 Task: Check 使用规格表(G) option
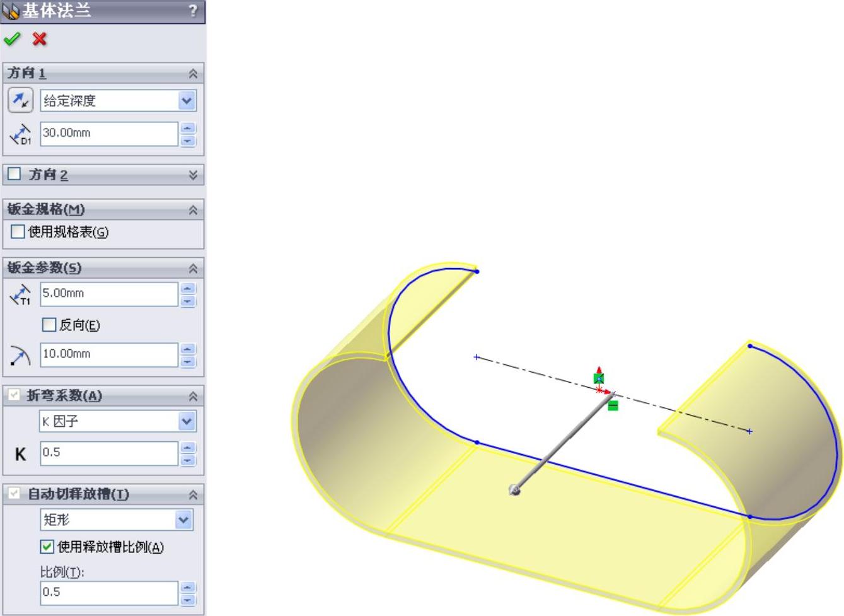coord(18,231)
